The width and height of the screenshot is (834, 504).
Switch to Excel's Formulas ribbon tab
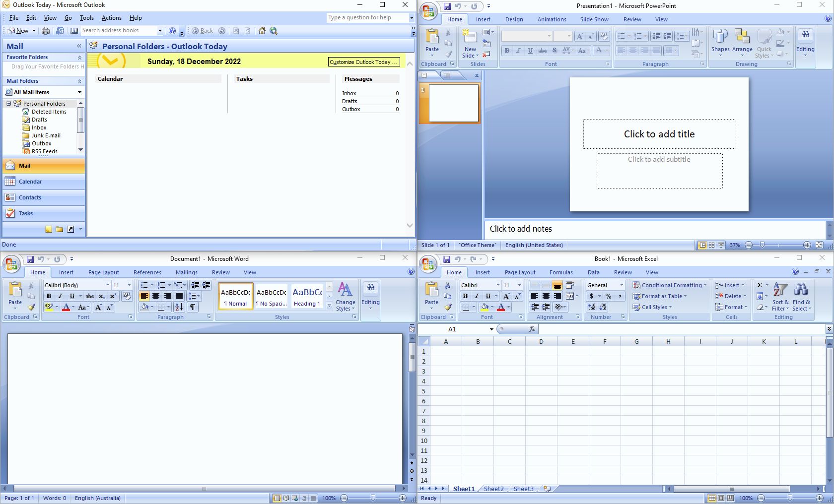click(560, 272)
